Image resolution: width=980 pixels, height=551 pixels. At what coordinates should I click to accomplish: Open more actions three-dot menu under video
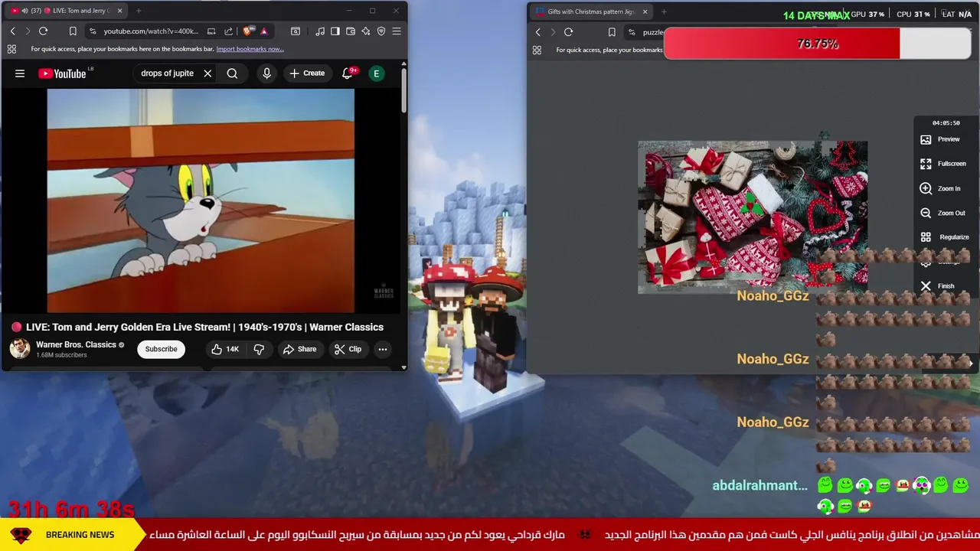[383, 349]
